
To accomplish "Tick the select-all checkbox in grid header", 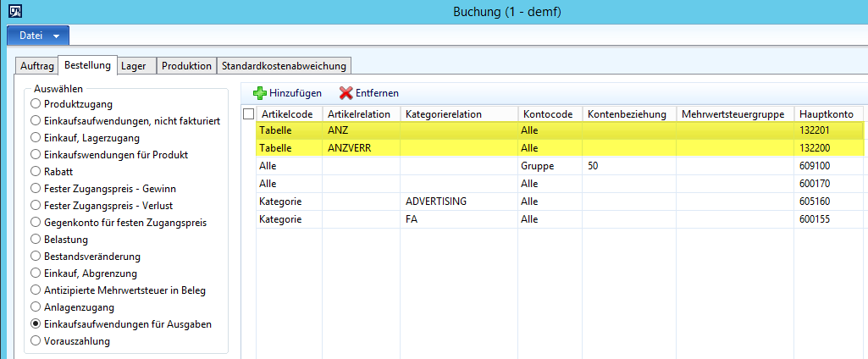I will [248, 114].
